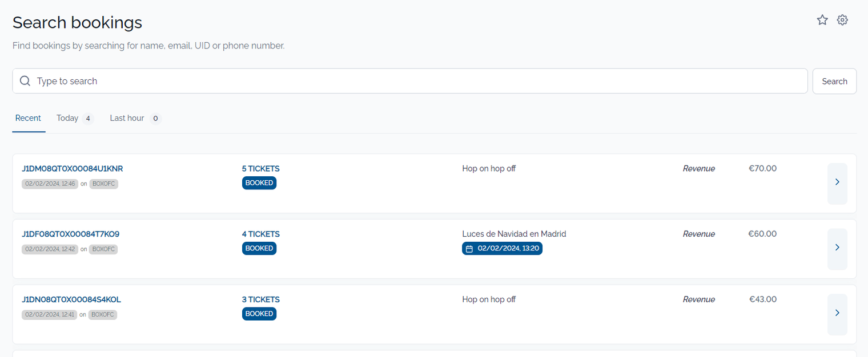868x357 pixels.
Task: Expand booking J1DM08QT0X00084U1KNR with its chevron
Action: pos(837,184)
